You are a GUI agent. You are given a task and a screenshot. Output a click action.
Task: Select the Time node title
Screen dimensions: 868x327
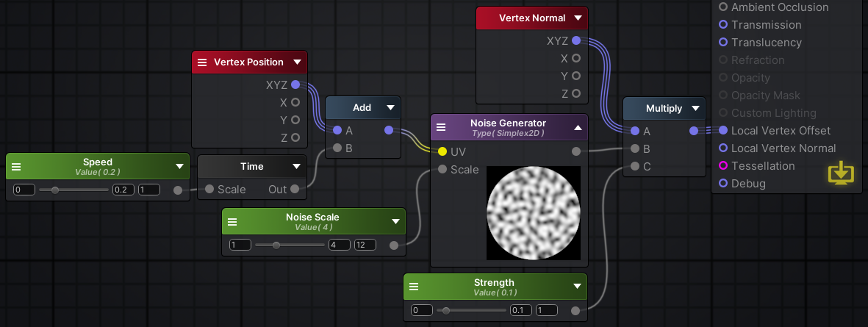[252, 166]
